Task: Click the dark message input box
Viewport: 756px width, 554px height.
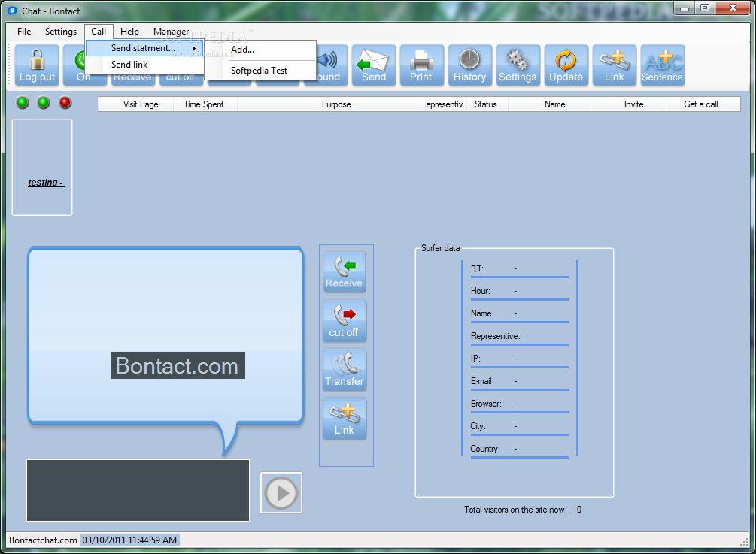Action: pyautogui.click(x=138, y=490)
